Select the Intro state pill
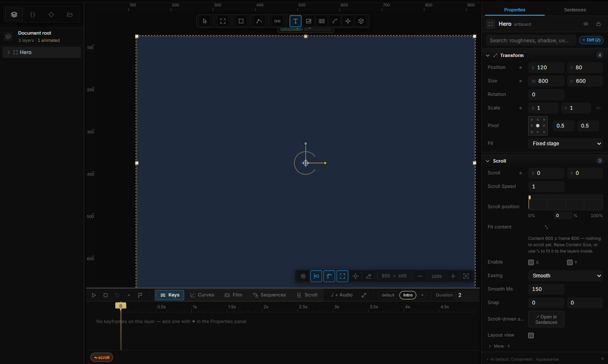 pyautogui.click(x=408, y=295)
